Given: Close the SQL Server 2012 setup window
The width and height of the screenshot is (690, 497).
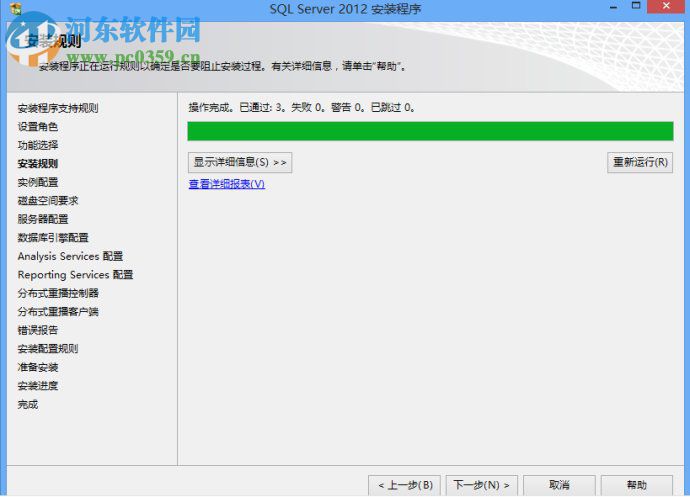Looking at the screenshot, I should coord(665,6).
